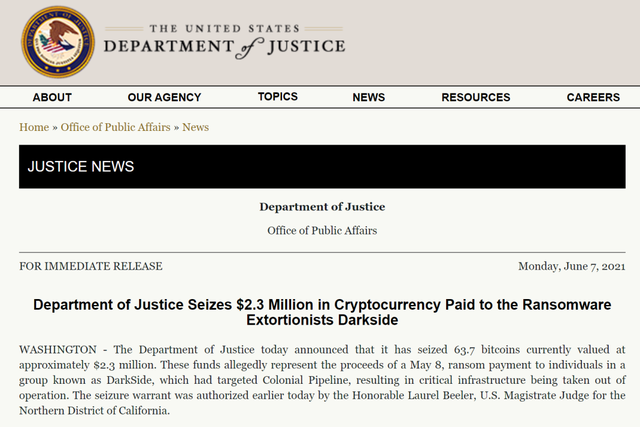This screenshot has width=640, height=427.
Task: Click the Department of Justice seal logo
Action: pos(58,42)
